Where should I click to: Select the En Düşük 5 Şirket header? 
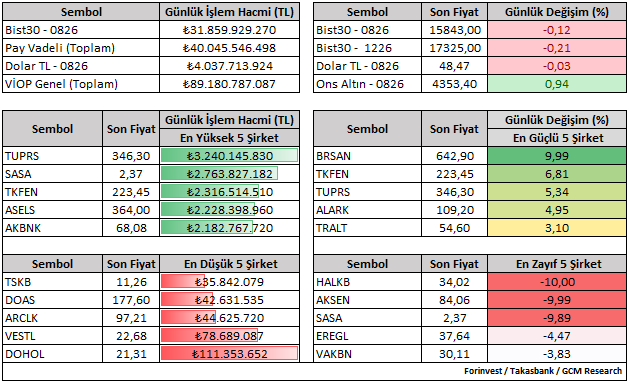coord(229,264)
